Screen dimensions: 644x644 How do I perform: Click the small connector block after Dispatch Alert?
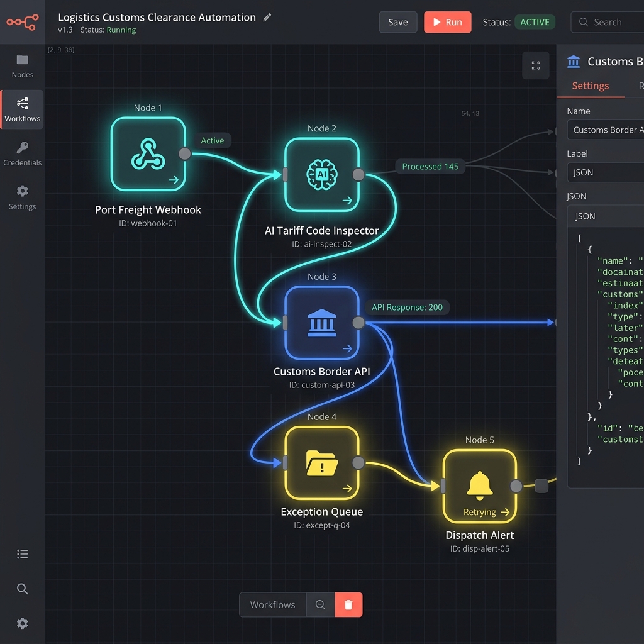pos(541,486)
